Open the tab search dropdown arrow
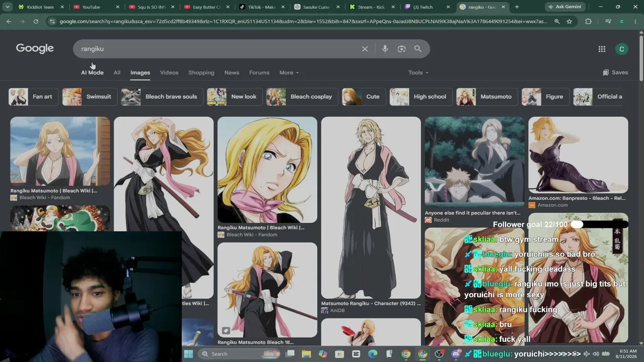 pyautogui.click(x=8, y=7)
